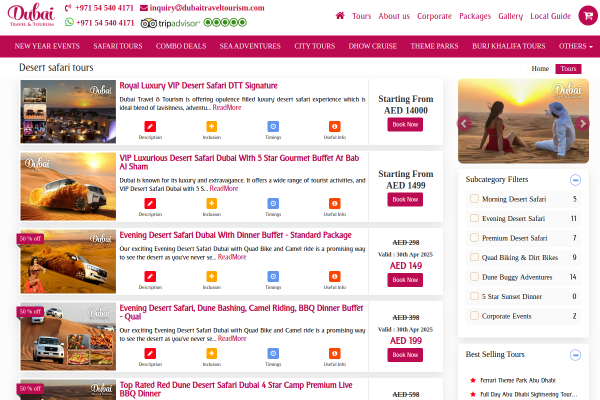
Task: Open Inclusion icon for Bab Al Shams safari
Action: point(212,203)
